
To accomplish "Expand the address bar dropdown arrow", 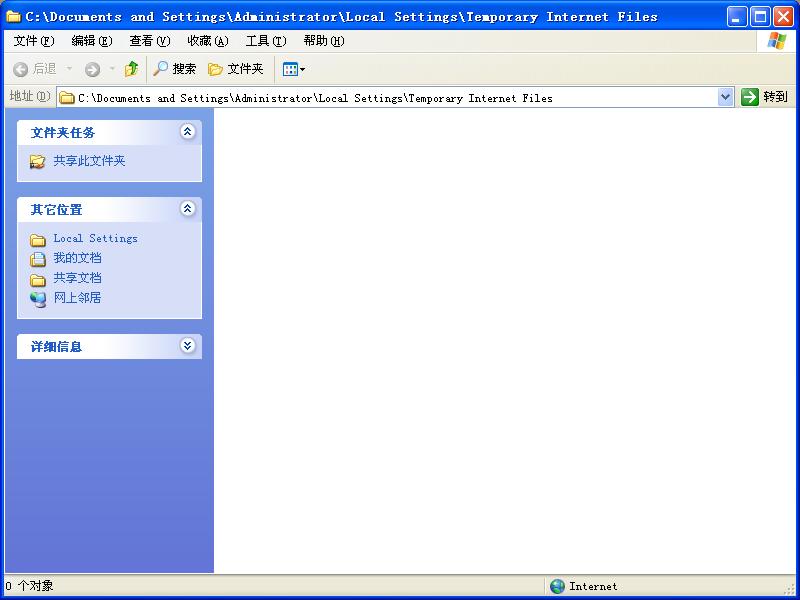I will (725, 96).
